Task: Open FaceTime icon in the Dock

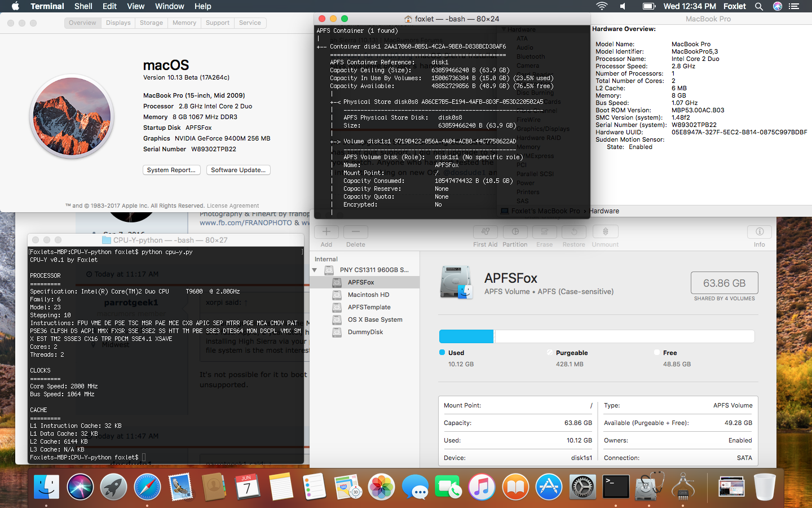Action: coord(449,487)
